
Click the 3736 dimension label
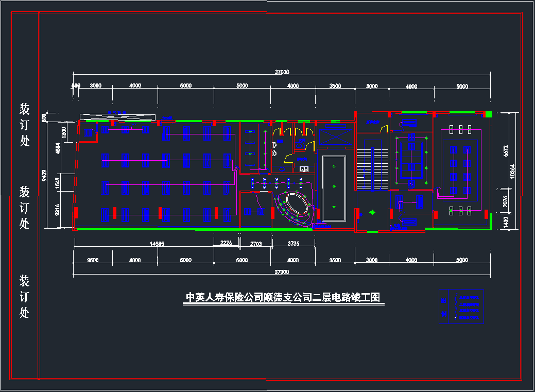pyautogui.click(x=293, y=244)
